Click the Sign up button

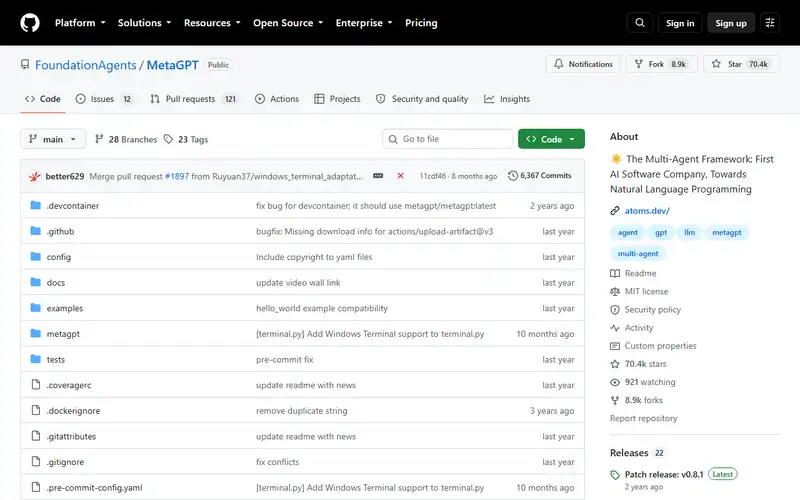coord(731,23)
